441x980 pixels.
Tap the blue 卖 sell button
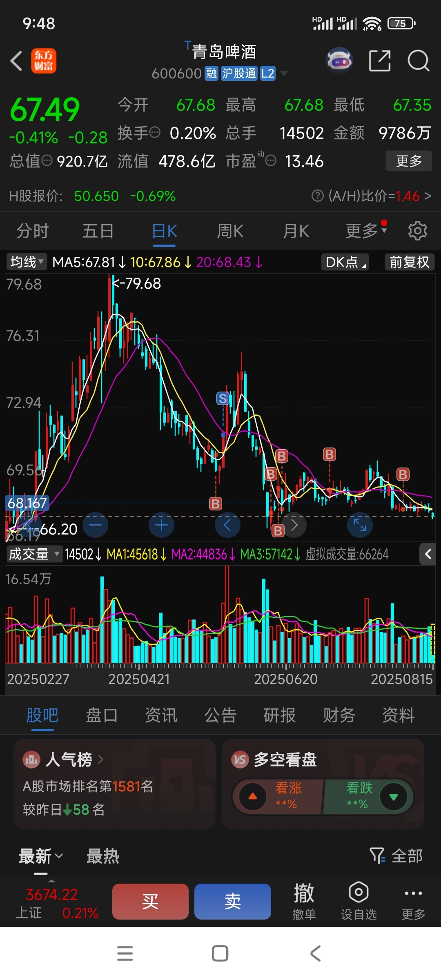pyautogui.click(x=233, y=901)
